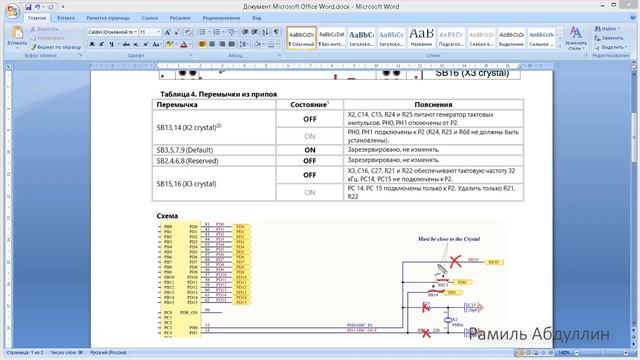
Task: Cut selection with Вырезать
Action: (45, 29)
